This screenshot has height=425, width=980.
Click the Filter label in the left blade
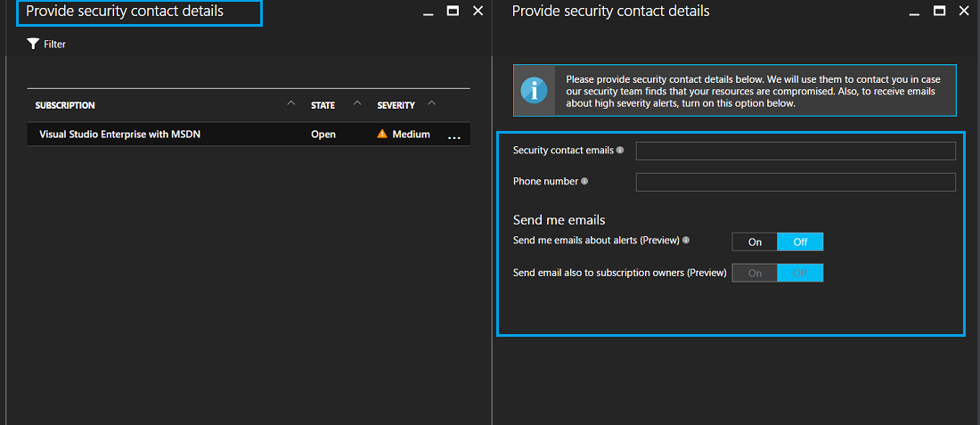(54, 45)
